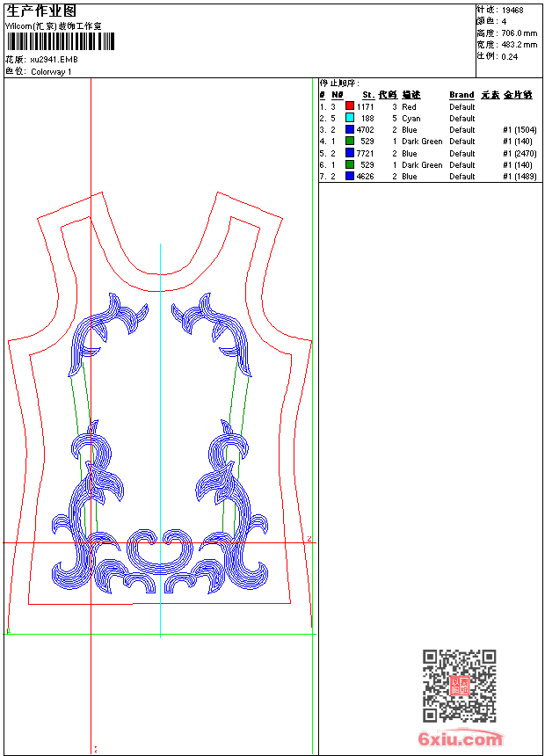Click width value 483.2 mm

click(520, 45)
